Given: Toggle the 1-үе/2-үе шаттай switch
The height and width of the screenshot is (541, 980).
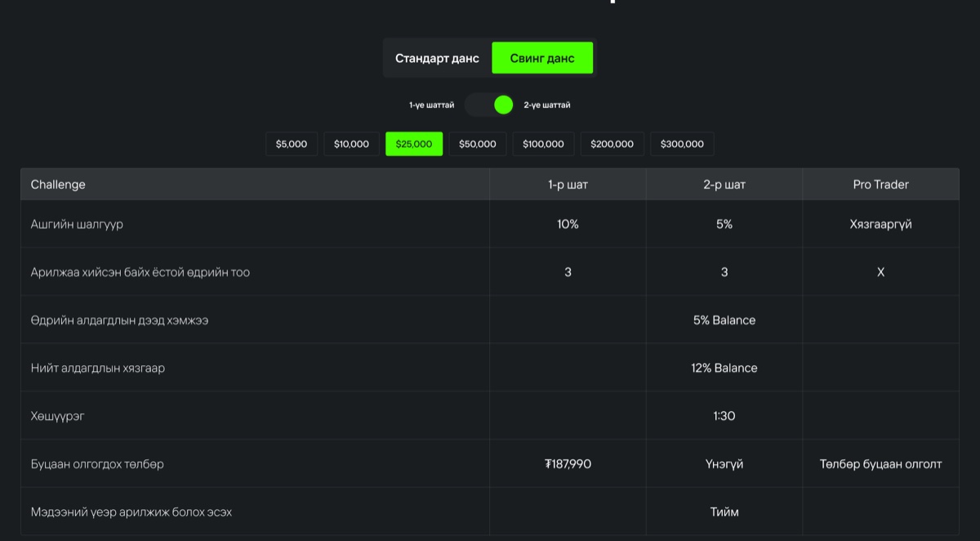Looking at the screenshot, I should pyautogui.click(x=490, y=105).
